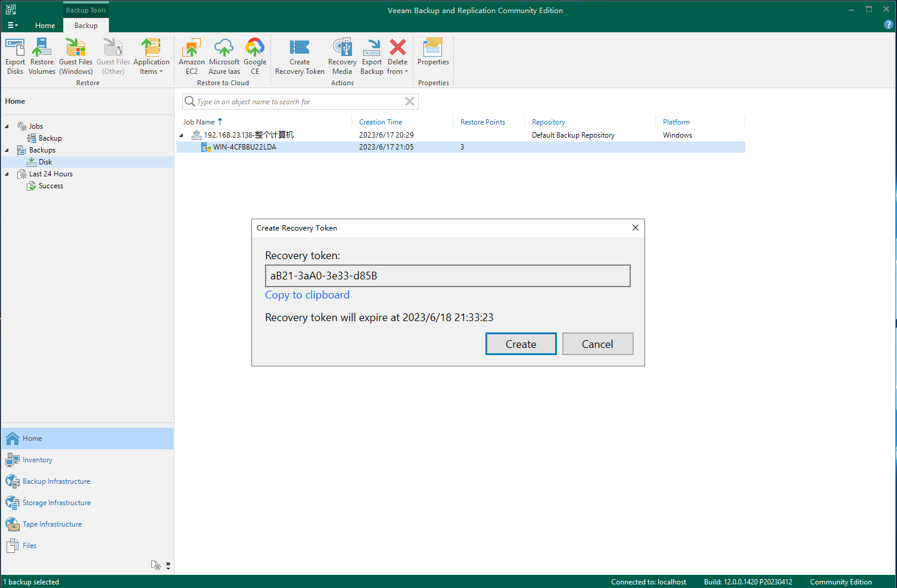Cancel the Create Recovery Token dialog

pyautogui.click(x=597, y=344)
